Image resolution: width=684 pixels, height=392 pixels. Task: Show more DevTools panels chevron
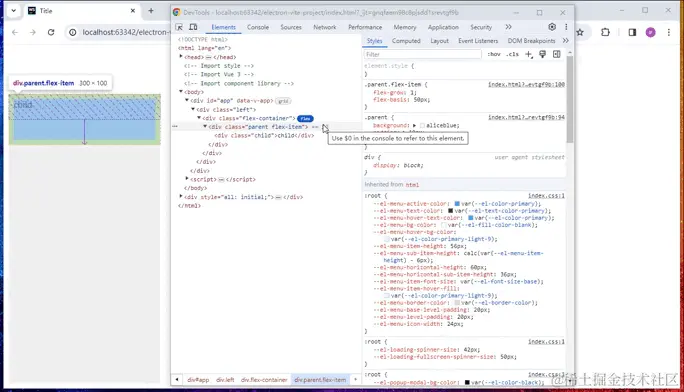click(508, 27)
